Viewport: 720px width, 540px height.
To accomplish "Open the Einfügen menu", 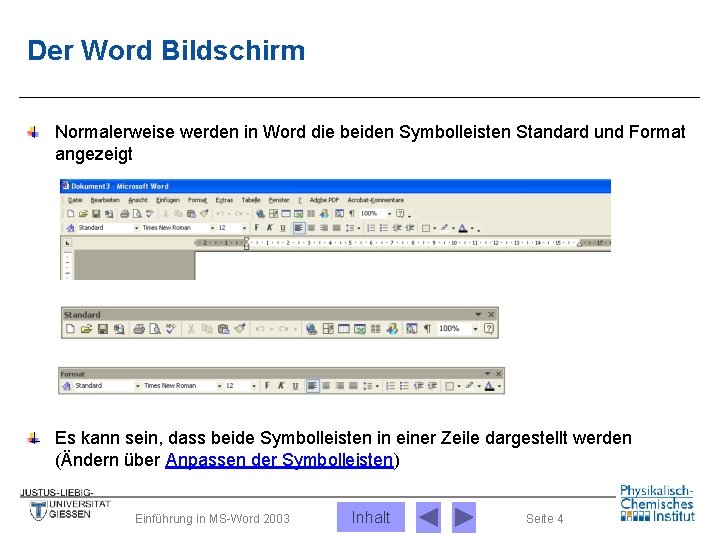I will 168,200.
